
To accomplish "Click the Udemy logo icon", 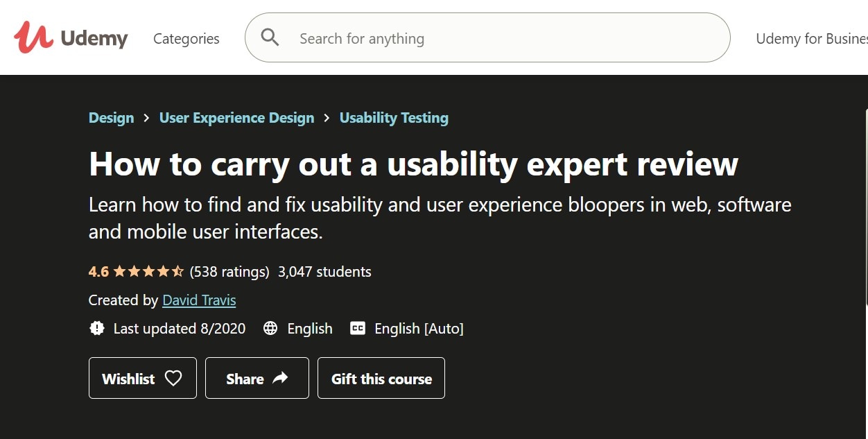I will 33,37.
